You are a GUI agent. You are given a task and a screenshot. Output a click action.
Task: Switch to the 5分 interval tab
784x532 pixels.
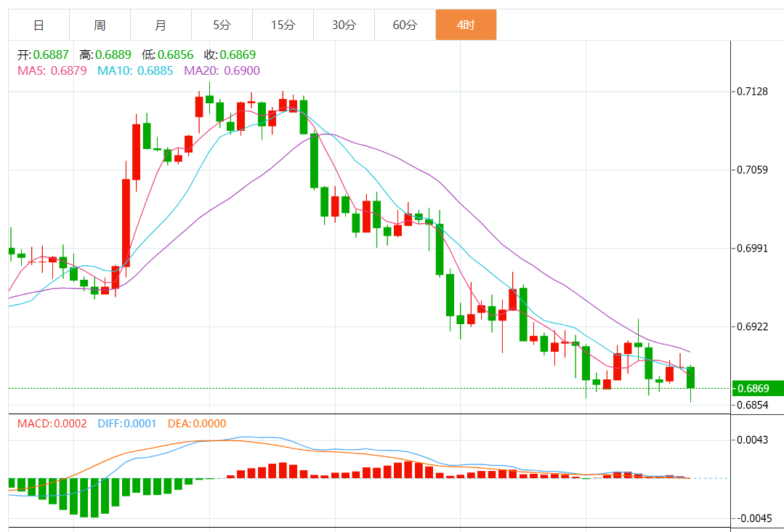tap(222, 25)
